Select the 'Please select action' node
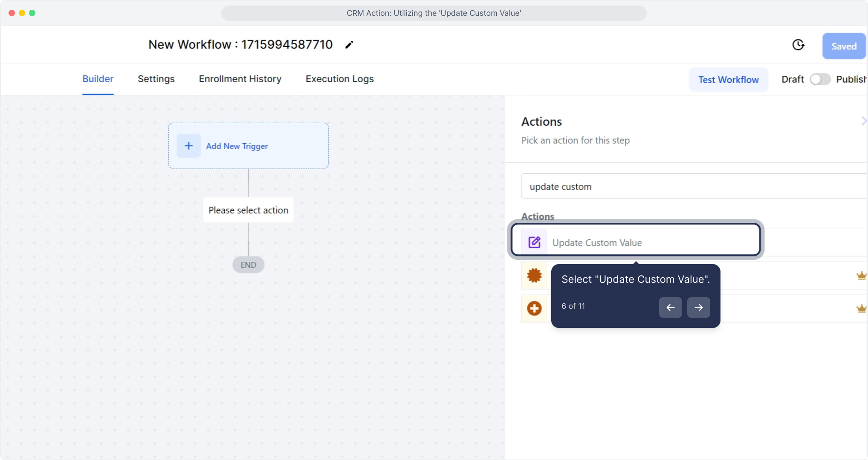The image size is (868, 460). click(248, 210)
